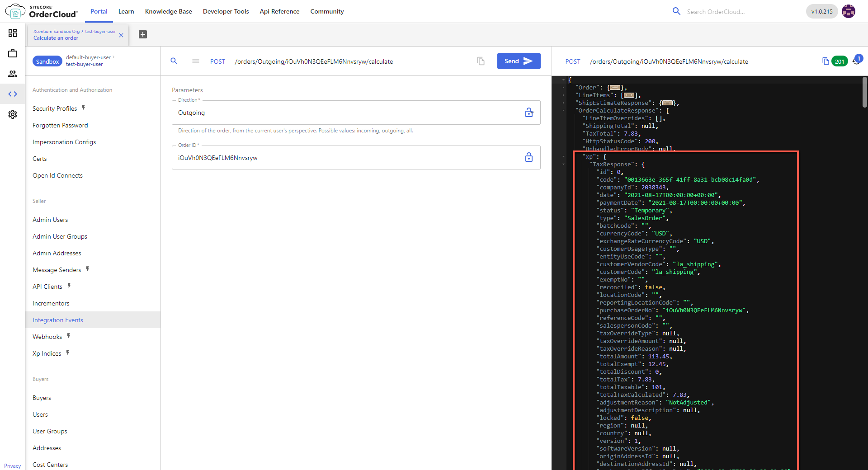Click the search magnifier in top bar
This screenshot has height=470, width=868.
point(676,11)
